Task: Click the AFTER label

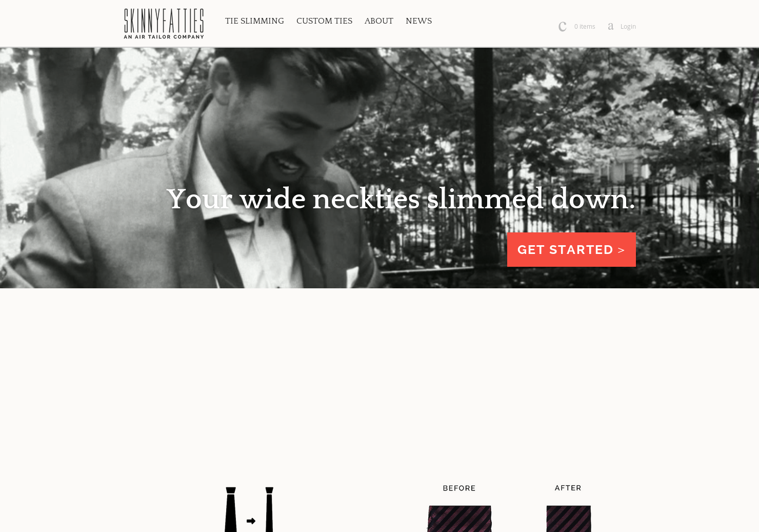Action: click(568, 488)
